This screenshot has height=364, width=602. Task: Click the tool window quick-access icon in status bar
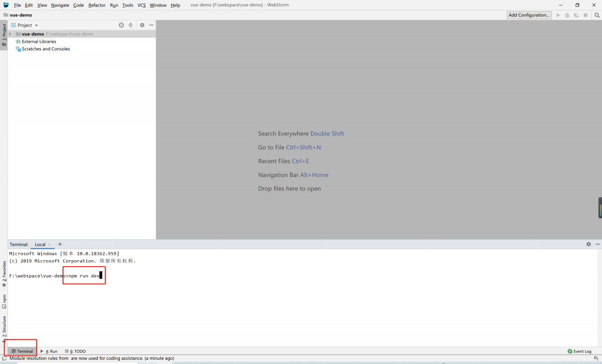(4, 358)
